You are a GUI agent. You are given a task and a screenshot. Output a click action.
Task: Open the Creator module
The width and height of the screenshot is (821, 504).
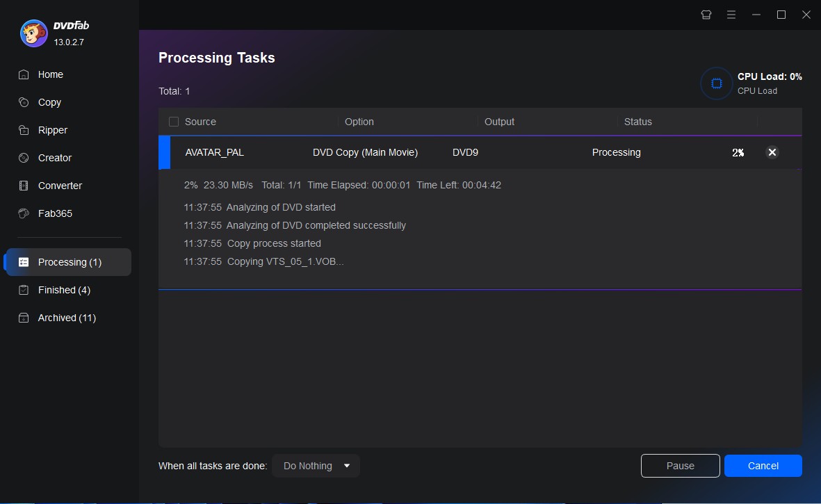(x=55, y=158)
